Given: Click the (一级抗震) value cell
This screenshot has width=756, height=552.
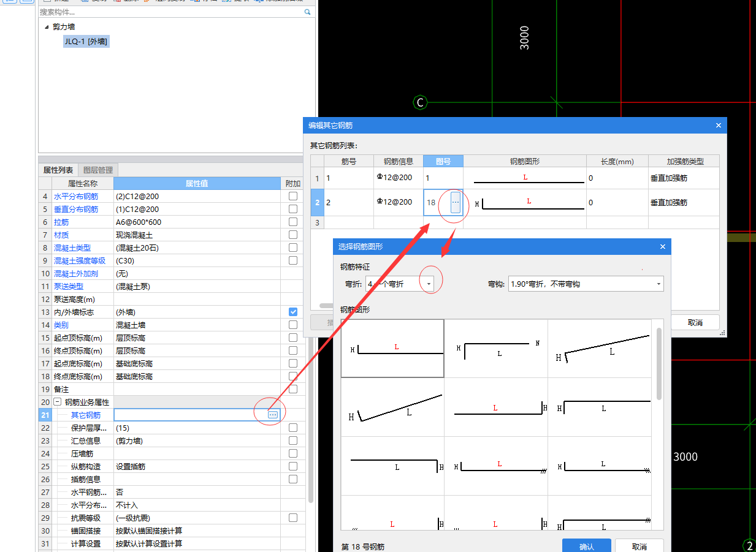Looking at the screenshot, I should (197, 518).
